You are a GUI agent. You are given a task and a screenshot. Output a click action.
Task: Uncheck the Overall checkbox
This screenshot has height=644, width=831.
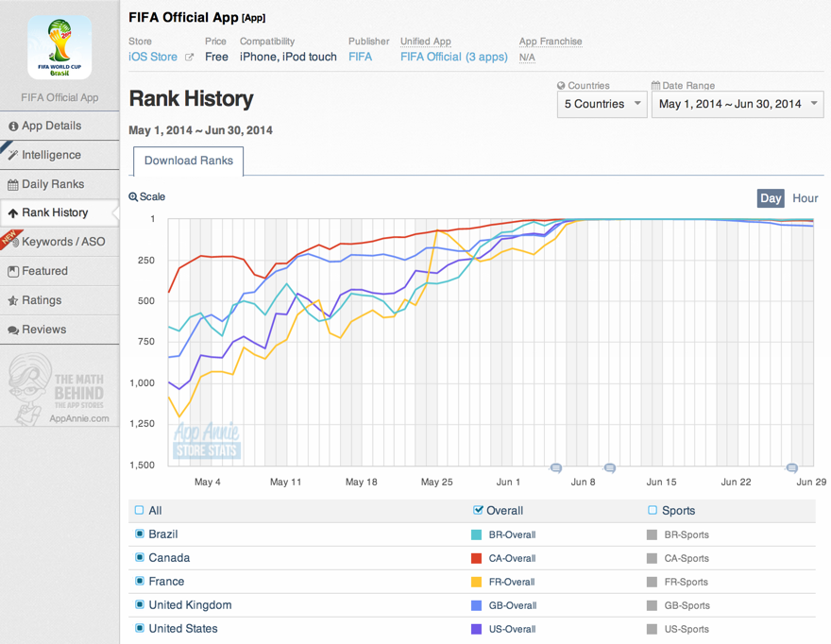478,510
